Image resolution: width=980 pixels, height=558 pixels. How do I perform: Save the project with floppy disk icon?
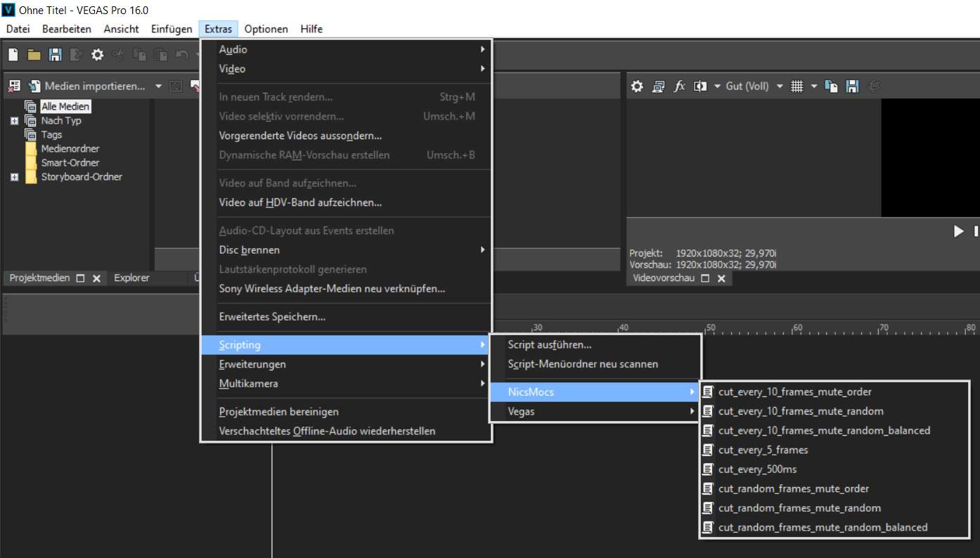tap(55, 55)
